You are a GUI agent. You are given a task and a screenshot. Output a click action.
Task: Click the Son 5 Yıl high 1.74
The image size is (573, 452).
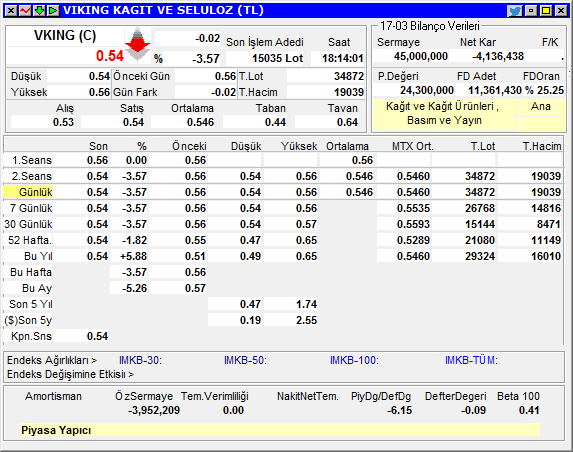pyautogui.click(x=307, y=304)
